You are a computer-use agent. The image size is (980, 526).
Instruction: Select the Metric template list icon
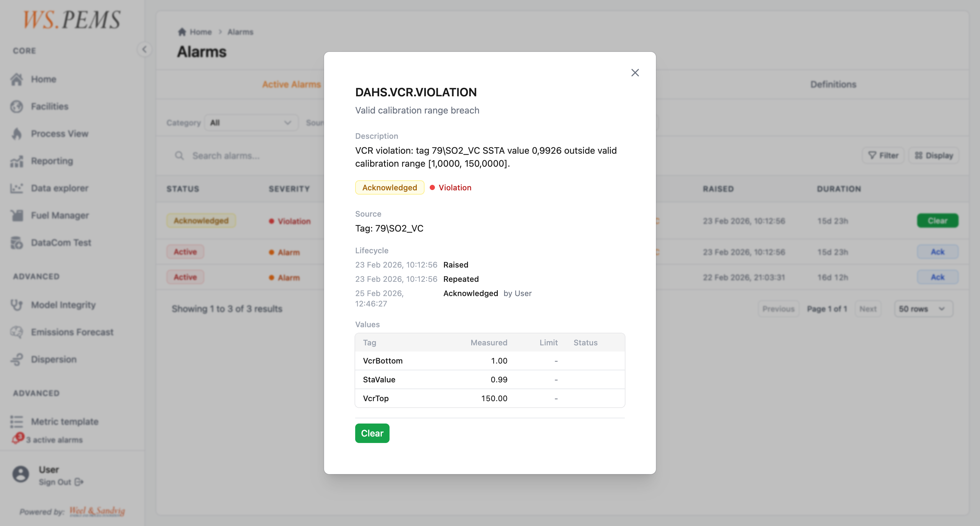click(16, 422)
